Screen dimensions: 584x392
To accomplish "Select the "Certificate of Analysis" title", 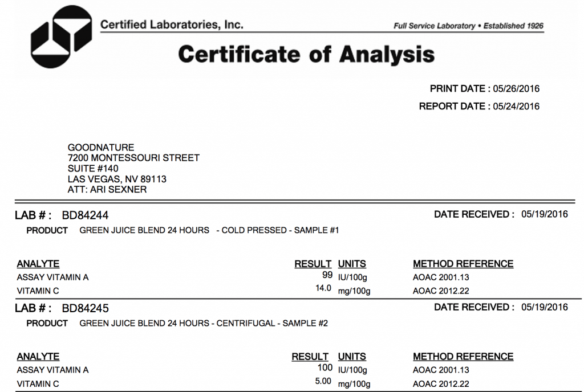I will [x=306, y=54].
